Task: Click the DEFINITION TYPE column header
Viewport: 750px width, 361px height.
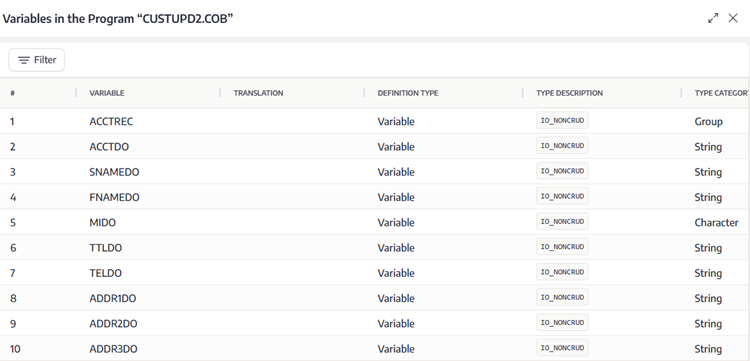Action: [x=408, y=93]
